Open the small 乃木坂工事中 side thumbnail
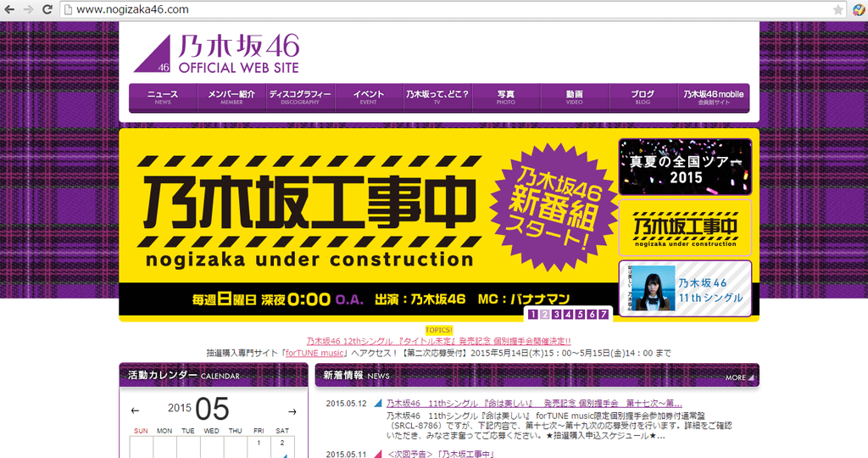This screenshot has width=868, height=458. click(x=685, y=227)
